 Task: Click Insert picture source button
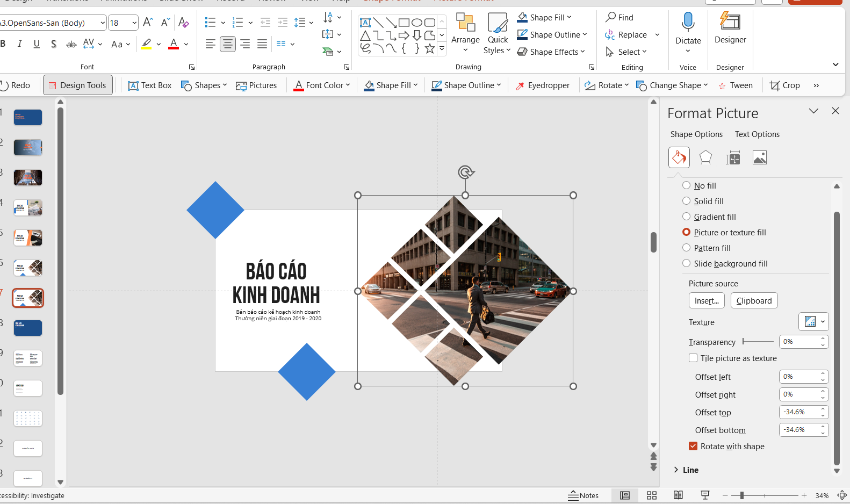click(707, 300)
